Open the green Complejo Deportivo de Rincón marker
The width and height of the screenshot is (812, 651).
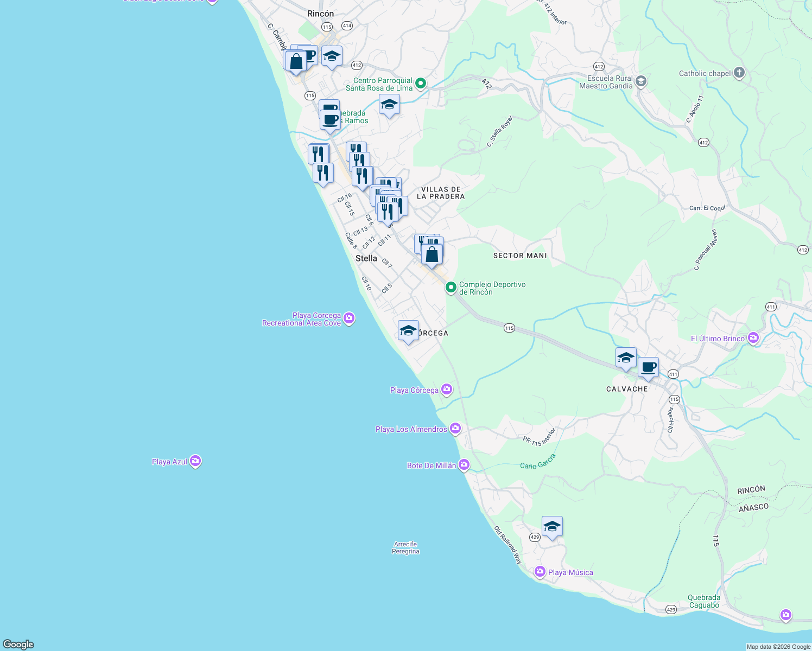(x=451, y=288)
